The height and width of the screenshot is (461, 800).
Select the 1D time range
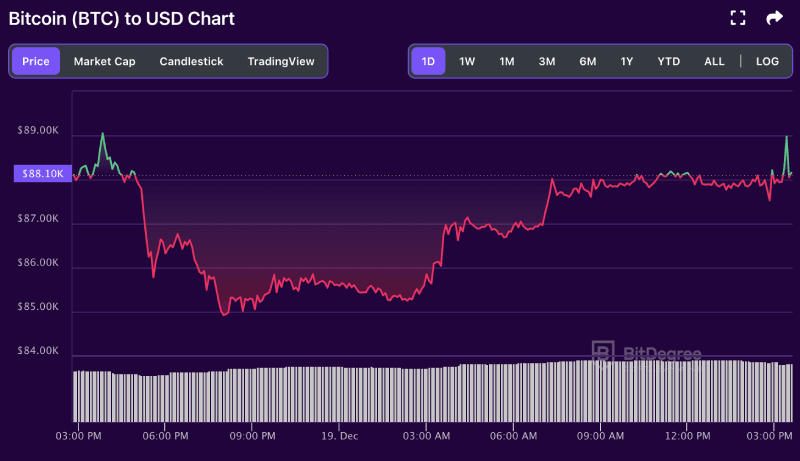428,61
